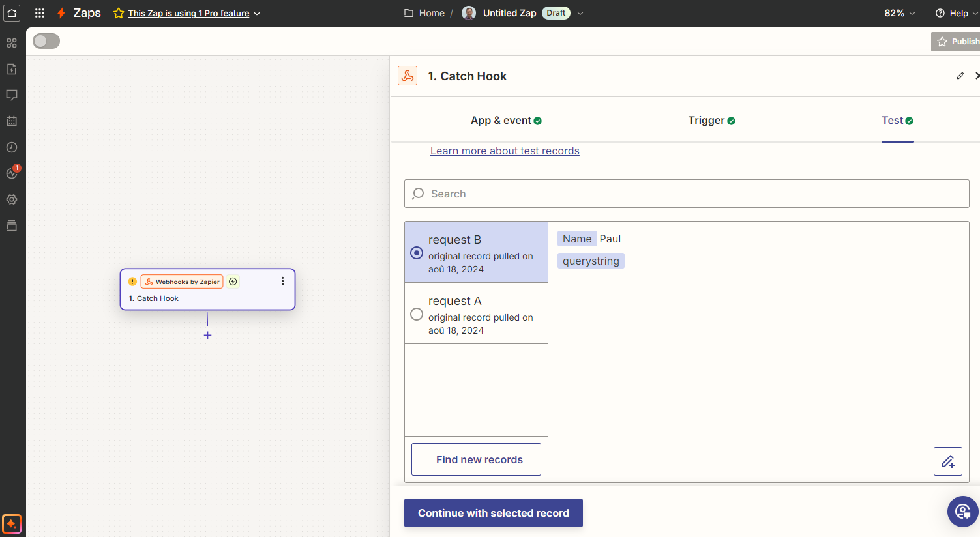
Task: Expand the 82% zoom dropdown
Action: 900,13
